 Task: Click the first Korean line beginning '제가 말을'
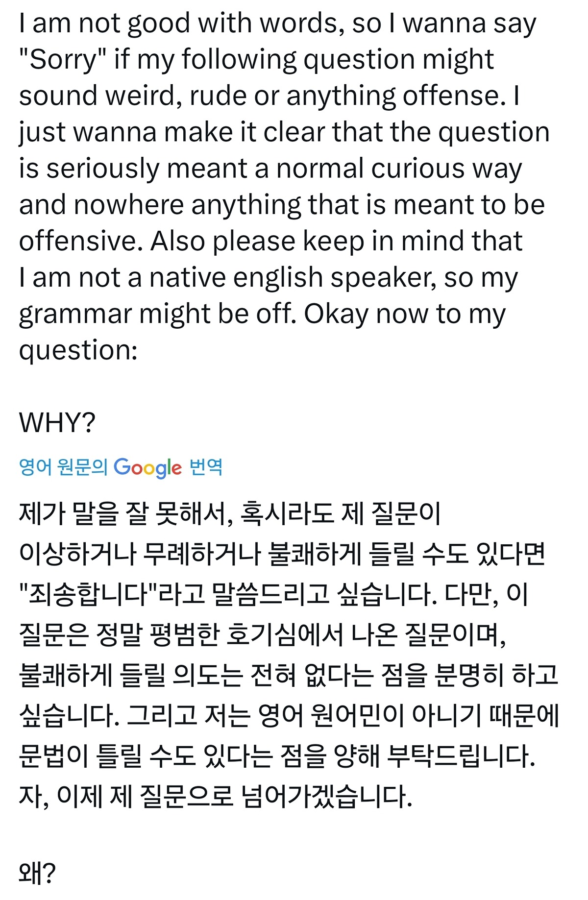[230, 513]
